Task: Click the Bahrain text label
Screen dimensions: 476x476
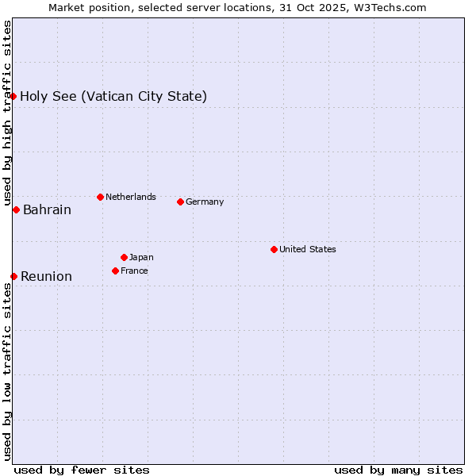Action: 47,210
